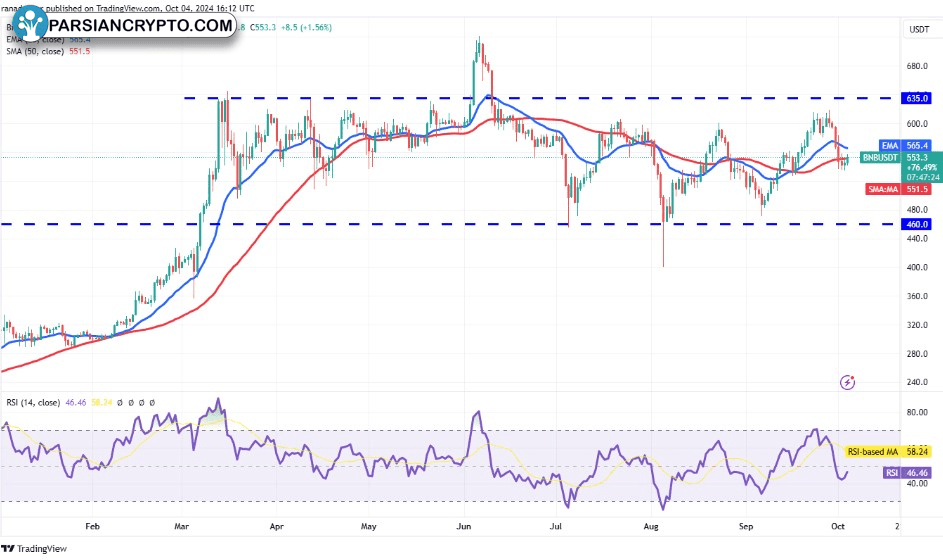Click the Jul label on time axis
This screenshot has width=943, height=560.
(556, 526)
